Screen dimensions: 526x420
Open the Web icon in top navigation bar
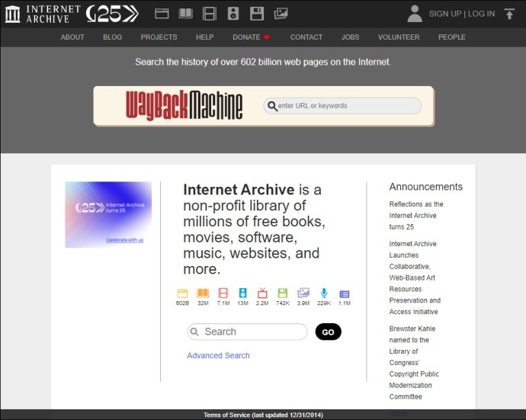point(162,13)
